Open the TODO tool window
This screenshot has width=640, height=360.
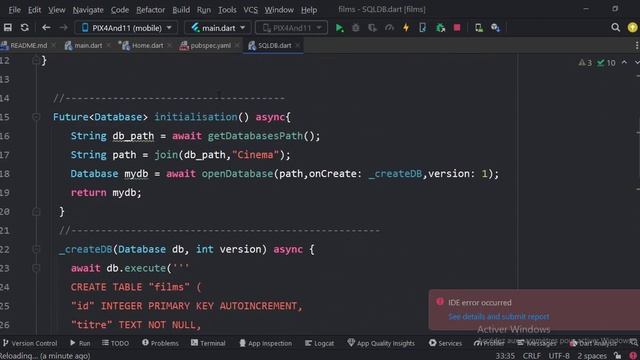coord(116,343)
